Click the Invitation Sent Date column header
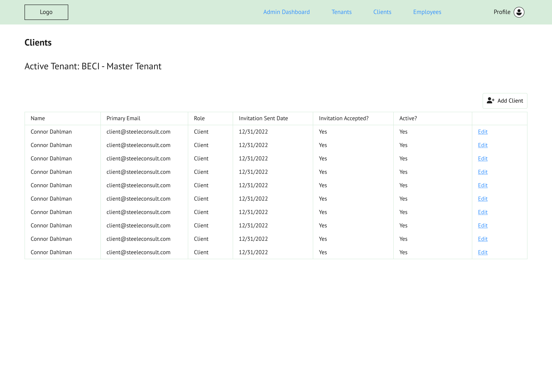Viewport: 552px width, 392px height. pyautogui.click(x=263, y=118)
